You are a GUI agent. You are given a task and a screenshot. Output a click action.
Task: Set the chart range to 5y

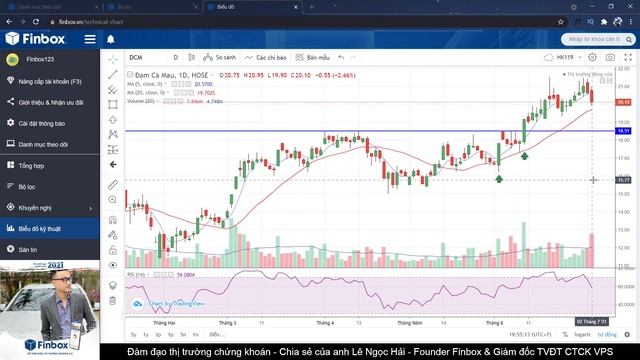click(x=133, y=335)
